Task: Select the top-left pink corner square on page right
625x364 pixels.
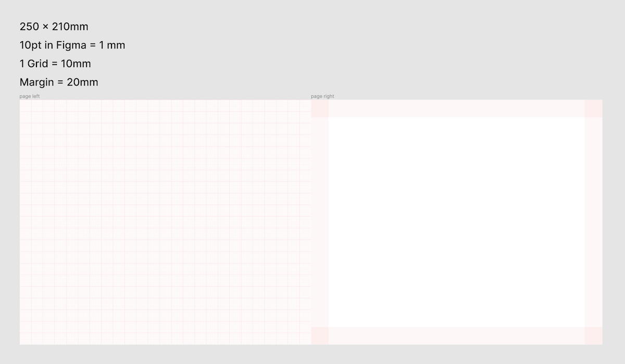Action: pos(320,108)
